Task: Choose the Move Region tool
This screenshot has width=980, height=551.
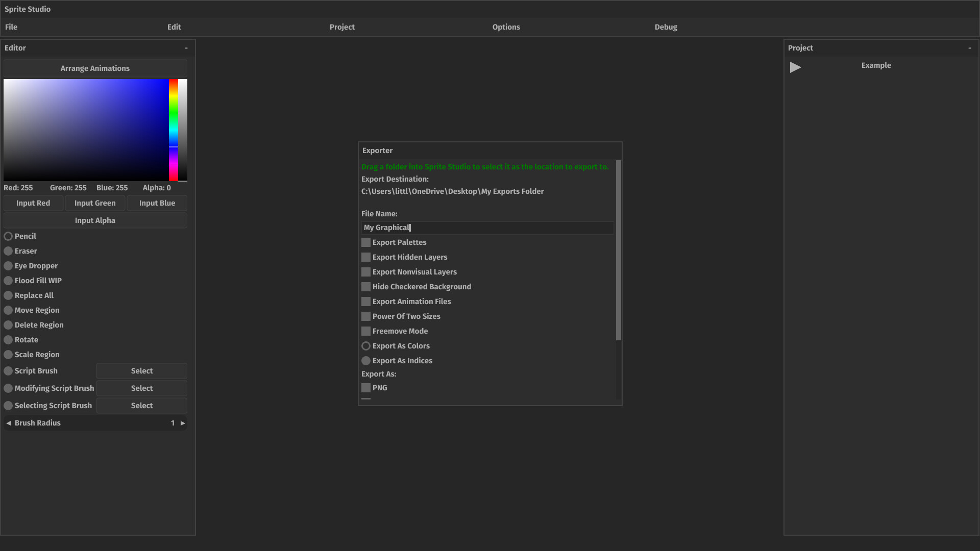Action: (8, 310)
